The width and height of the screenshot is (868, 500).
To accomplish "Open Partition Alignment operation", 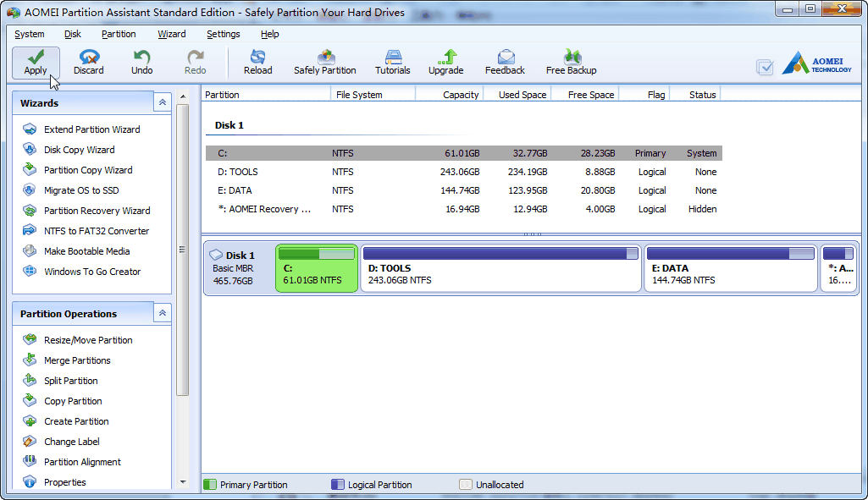I will (x=72, y=462).
